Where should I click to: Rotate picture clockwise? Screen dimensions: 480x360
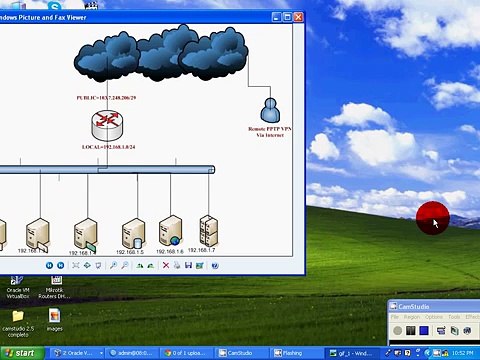tap(140, 265)
